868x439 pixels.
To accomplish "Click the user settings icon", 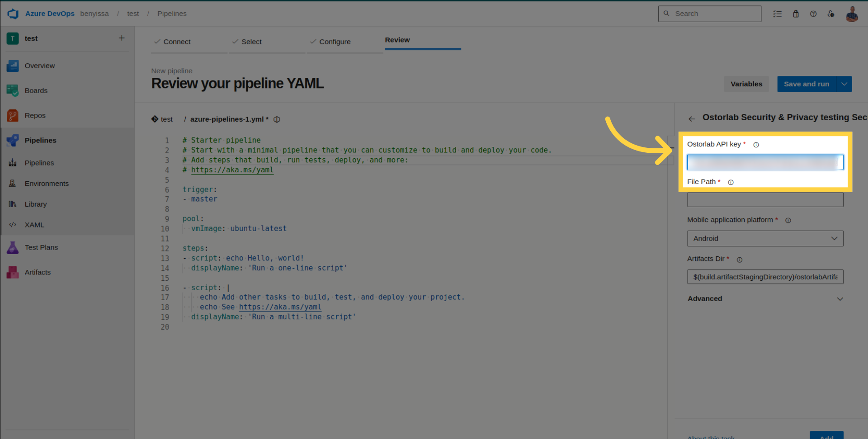I will pyautogui.click(x=831, y=14).
